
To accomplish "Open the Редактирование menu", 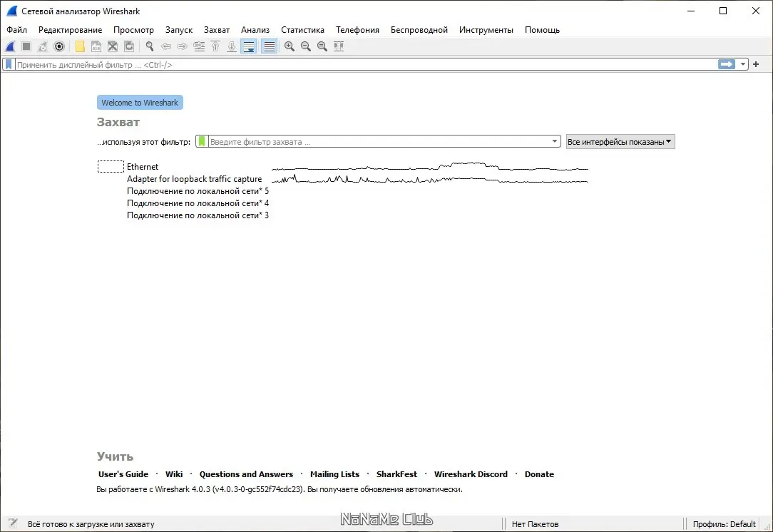I will click(x=71, y=29).
